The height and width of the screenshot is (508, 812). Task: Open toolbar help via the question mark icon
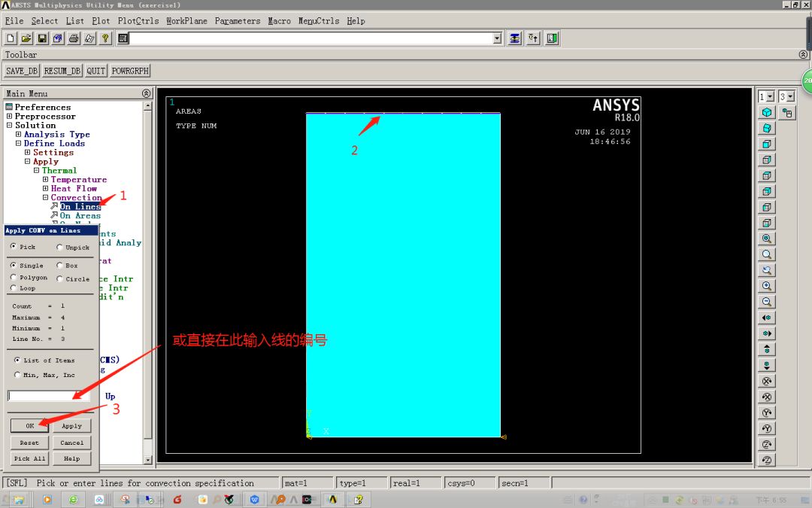105,38
